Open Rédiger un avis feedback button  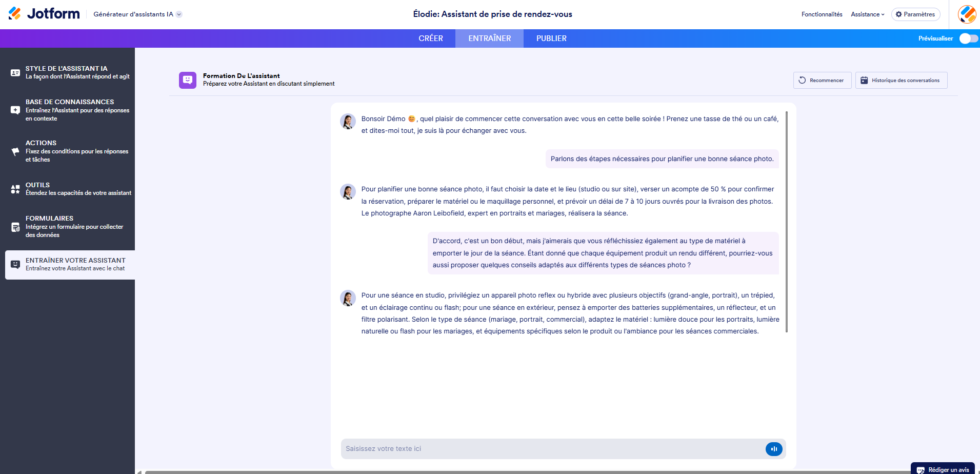943,469
